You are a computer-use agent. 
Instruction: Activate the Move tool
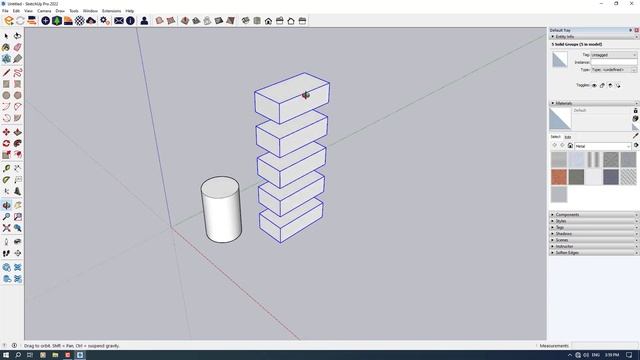(x=6, y=132)
